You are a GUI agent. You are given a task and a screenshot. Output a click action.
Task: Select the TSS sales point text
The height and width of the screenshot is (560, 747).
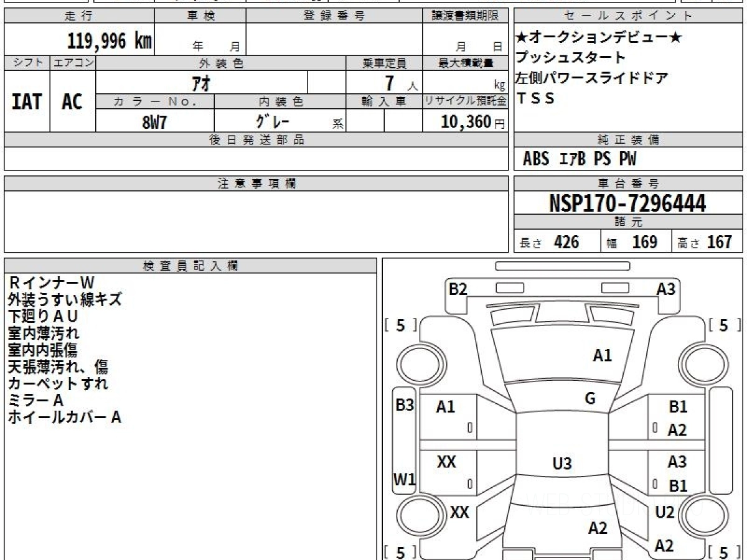coord(535,98)
